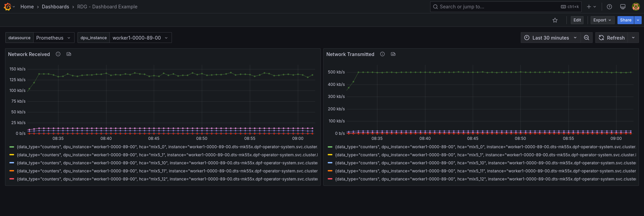
Task: Click the Network Transmitted panel title
Action: click(350, 54)
